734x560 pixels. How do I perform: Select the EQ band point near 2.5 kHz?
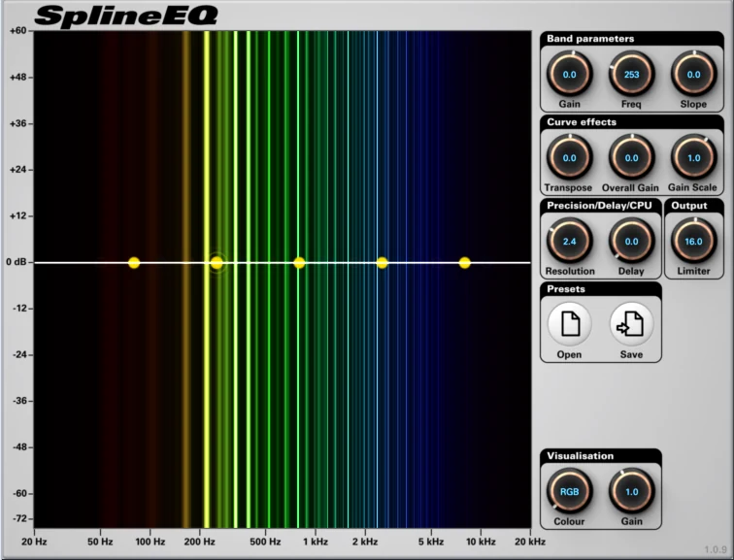382,262
